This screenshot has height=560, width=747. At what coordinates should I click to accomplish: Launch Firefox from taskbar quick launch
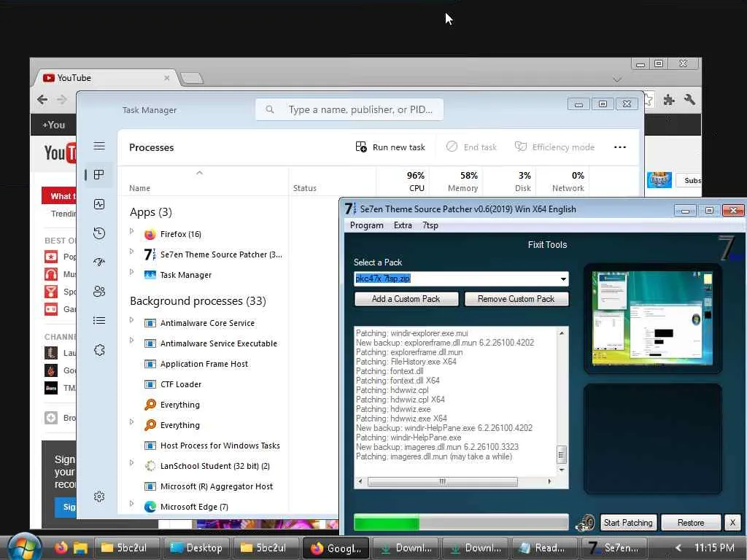tap(61, 548)
